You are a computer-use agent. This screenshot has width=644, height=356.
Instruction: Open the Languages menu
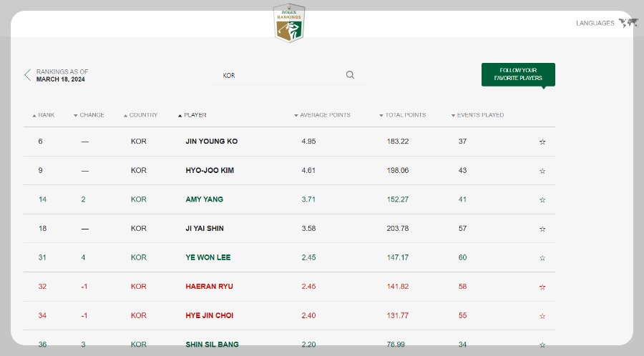tap(595, 24)
